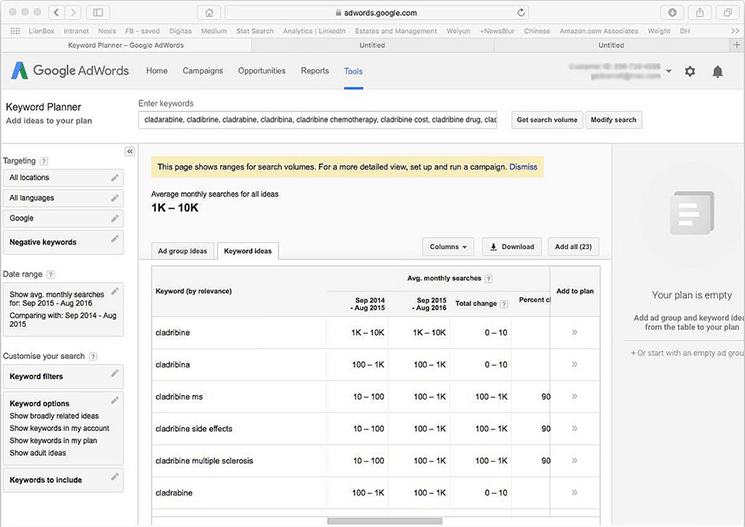
Task: Click the Safari forward arrow
Action: [73, 13]
